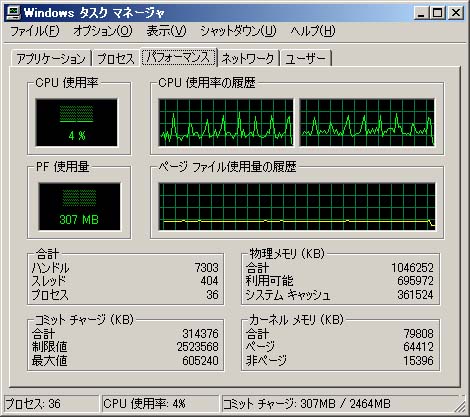Open the ファイル(F) menu
The image size is (470, 417).
click(35, 31)
